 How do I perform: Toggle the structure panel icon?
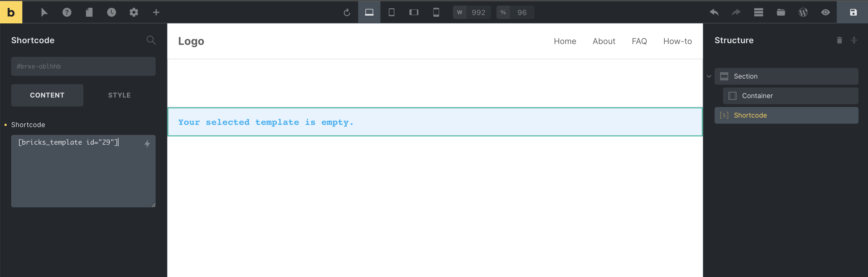coord(758,13)
